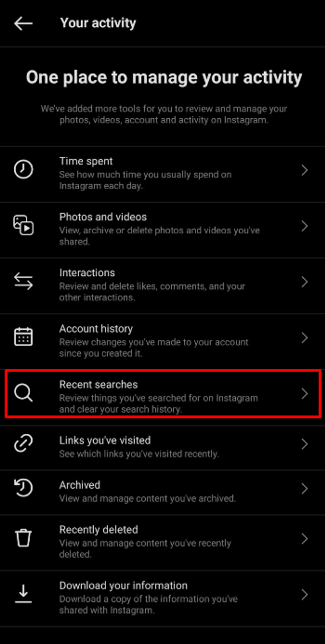Click the Interactions arrows icon
The image size is (325, 644).
pos(23,281)
